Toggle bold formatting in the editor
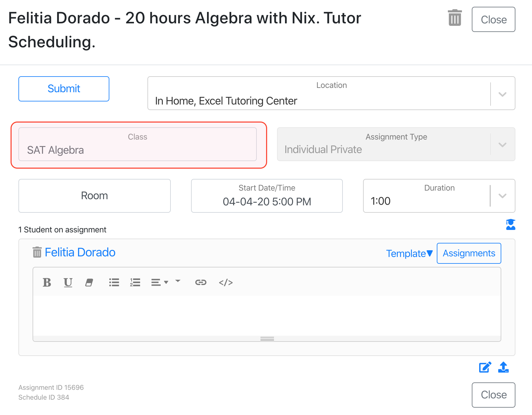This screenshot has height=415, width=532. pos(47,282)
